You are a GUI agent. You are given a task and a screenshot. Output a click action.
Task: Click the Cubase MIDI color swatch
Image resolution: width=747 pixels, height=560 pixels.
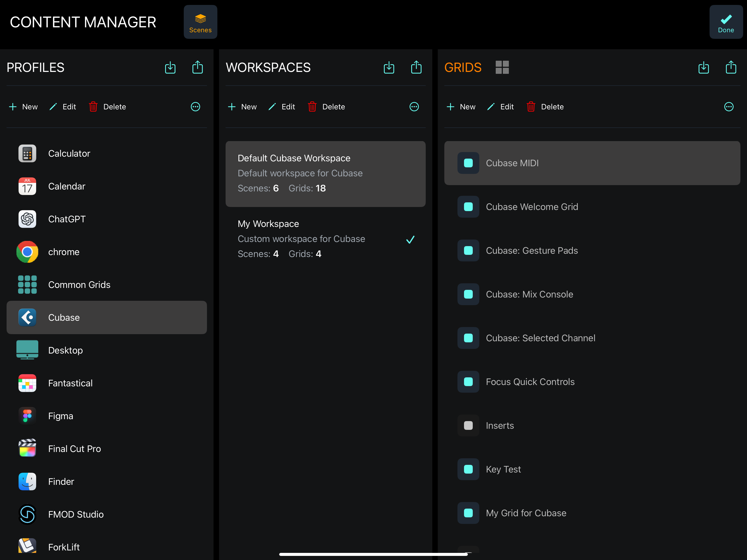tap(468, 163)
